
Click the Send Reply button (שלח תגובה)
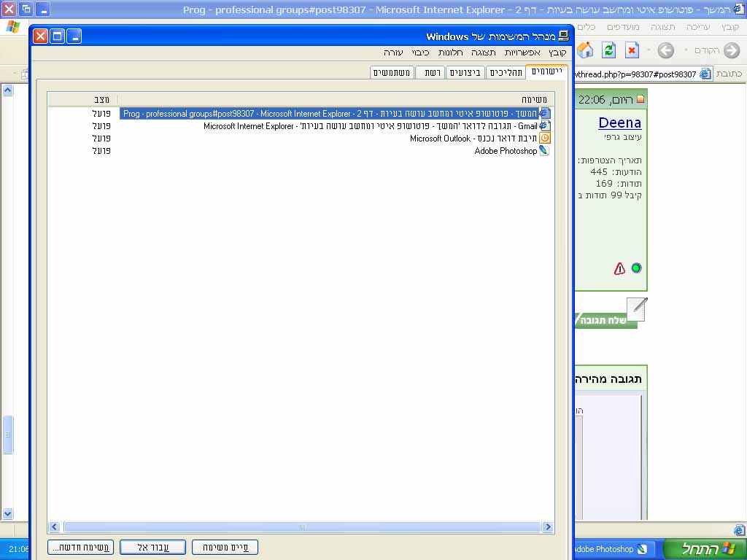click(x=606, y=321)
